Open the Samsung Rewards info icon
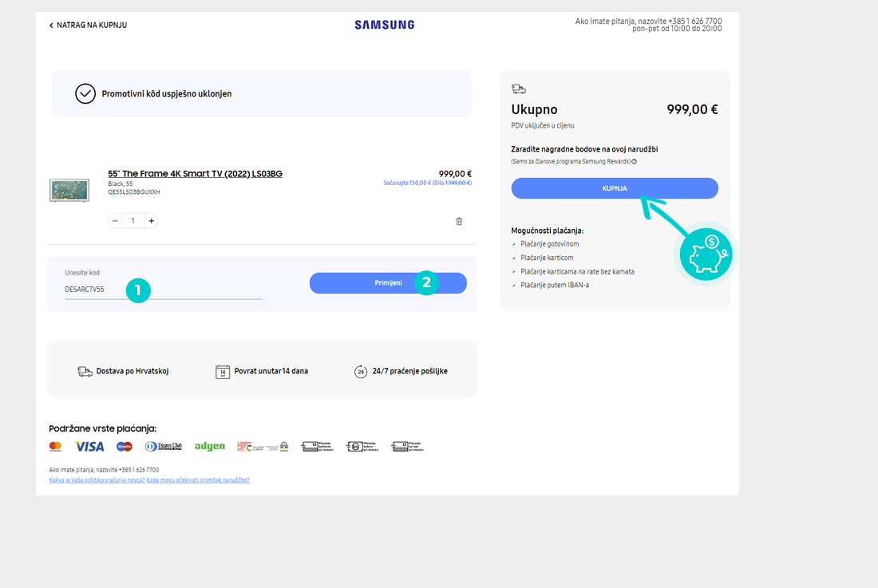878x588 pixels. tap(635, 162)
